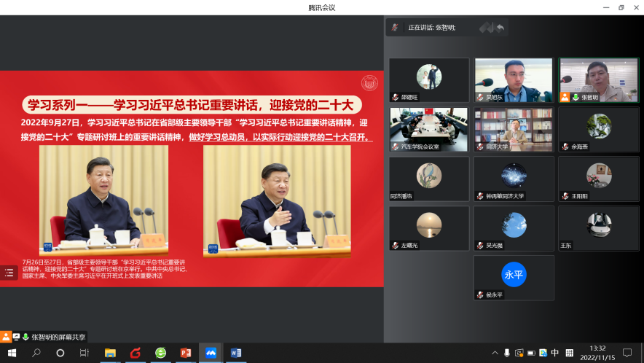
Task: Switch to Tencent Meeting in taskbar
Action: (211, 353)
